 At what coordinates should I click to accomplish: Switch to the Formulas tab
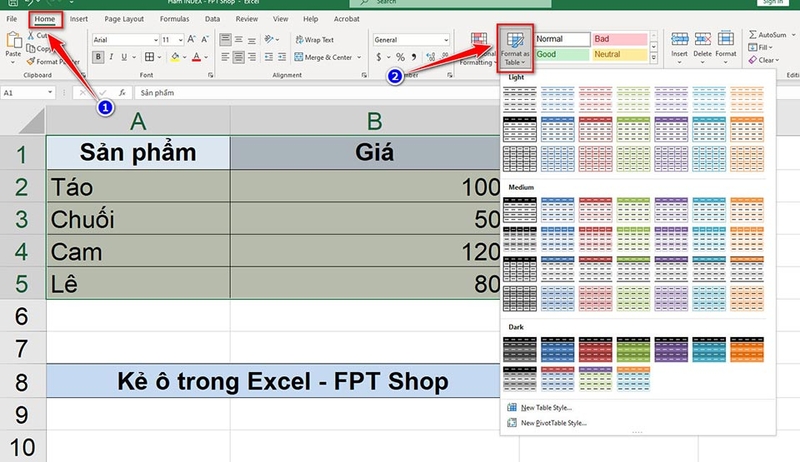(x=174, y=19)
